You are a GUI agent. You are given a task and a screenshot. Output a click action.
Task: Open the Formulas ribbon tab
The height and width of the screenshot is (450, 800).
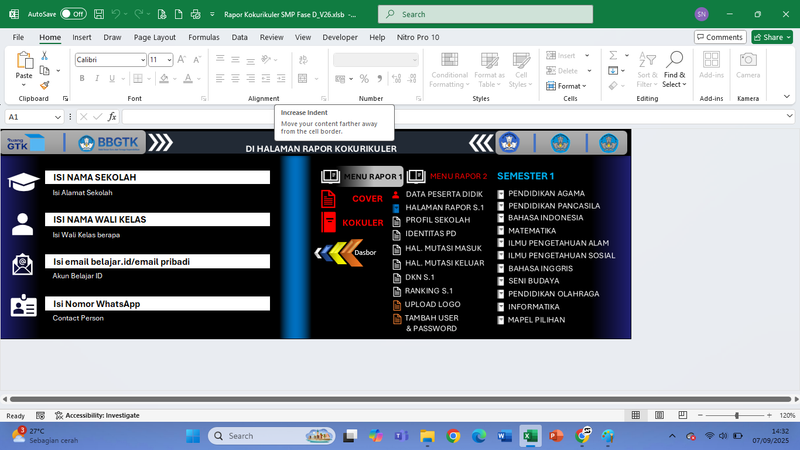pyautogui.click(x=203, y=37)
